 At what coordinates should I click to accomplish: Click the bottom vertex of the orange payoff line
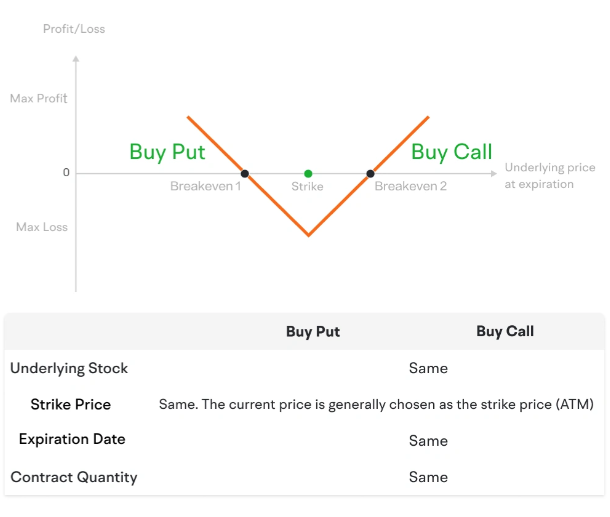pyautogui.click(x=309, y=235)
